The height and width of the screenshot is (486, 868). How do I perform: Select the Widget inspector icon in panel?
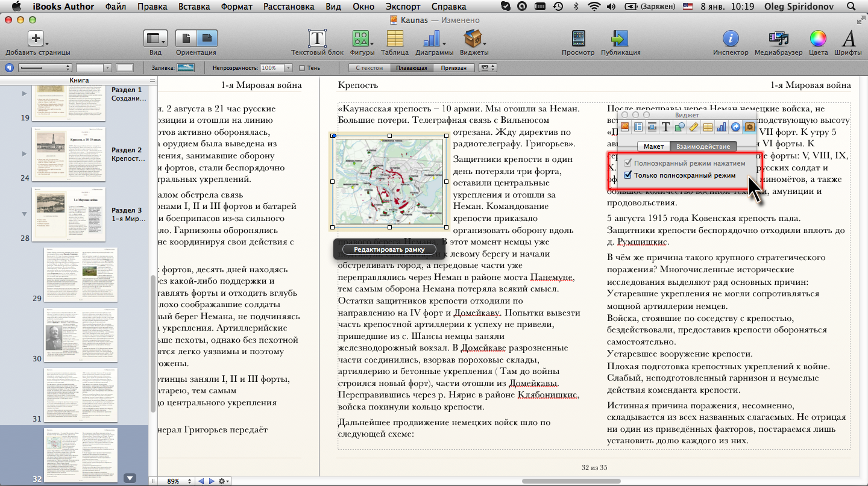coord(749,127)
